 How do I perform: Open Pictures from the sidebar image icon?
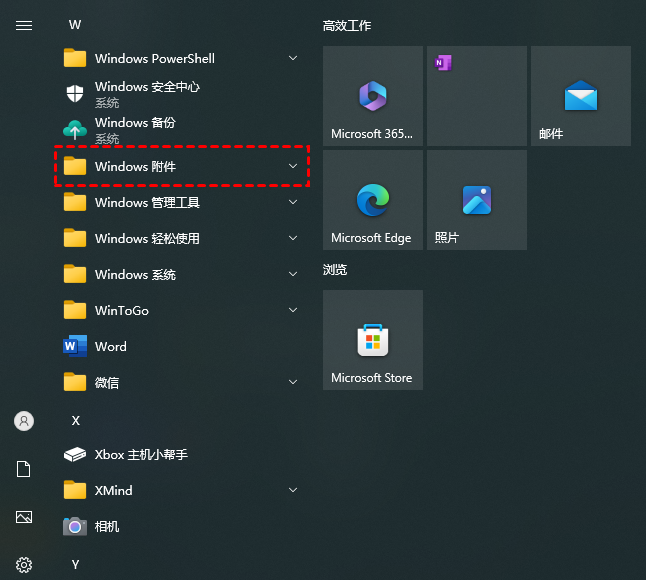click(24, 517)
